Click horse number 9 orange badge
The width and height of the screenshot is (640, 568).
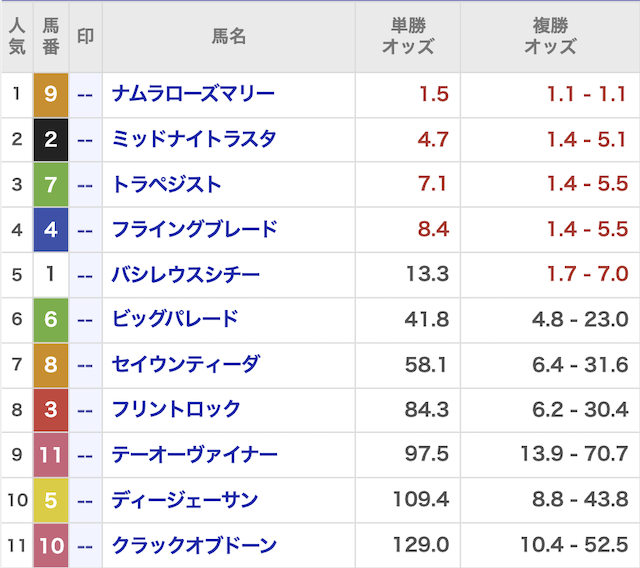pos(51,95)
